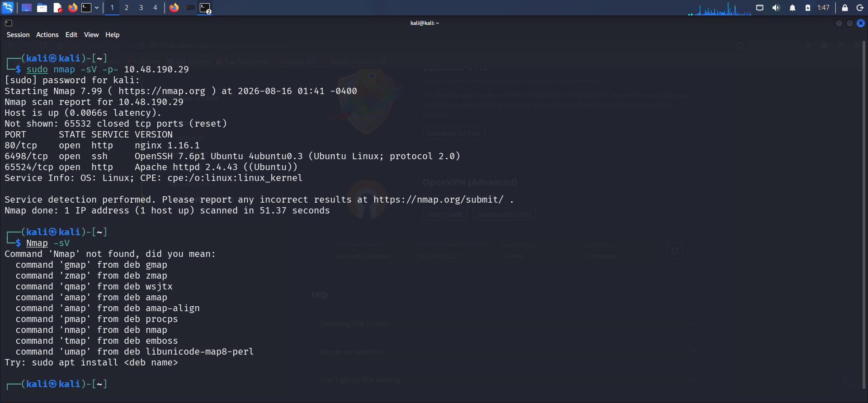The image size is (868, 403).
Task: Click the grouped terminal taskbar button
Action: [205, 8]
